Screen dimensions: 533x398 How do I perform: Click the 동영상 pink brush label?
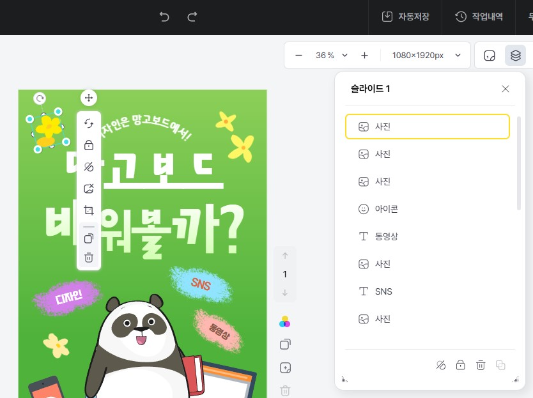(x=218, y=331)
